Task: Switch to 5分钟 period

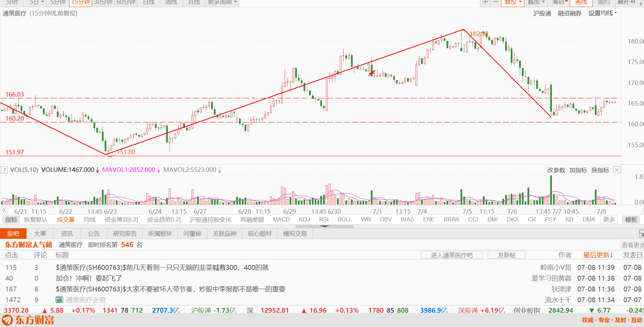Action: 58,2
